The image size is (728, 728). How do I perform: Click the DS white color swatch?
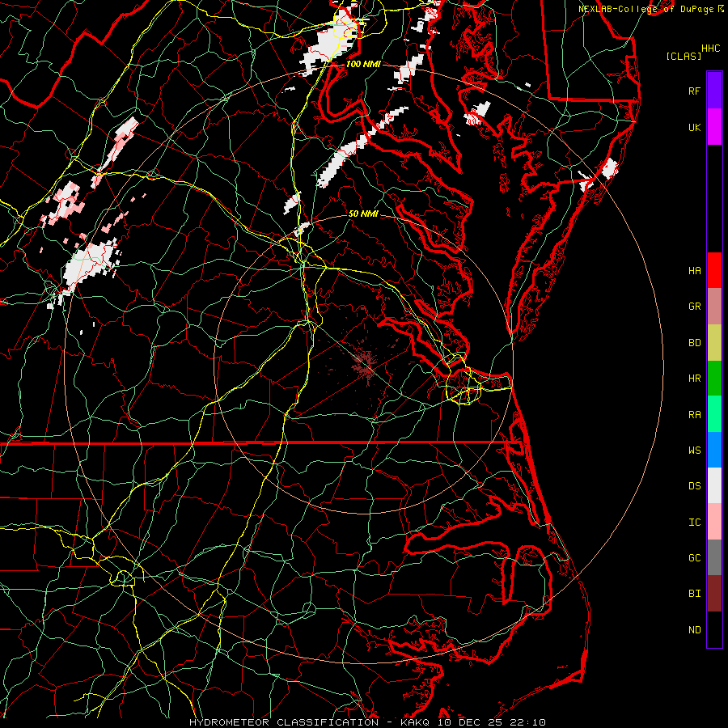(714, 485)
